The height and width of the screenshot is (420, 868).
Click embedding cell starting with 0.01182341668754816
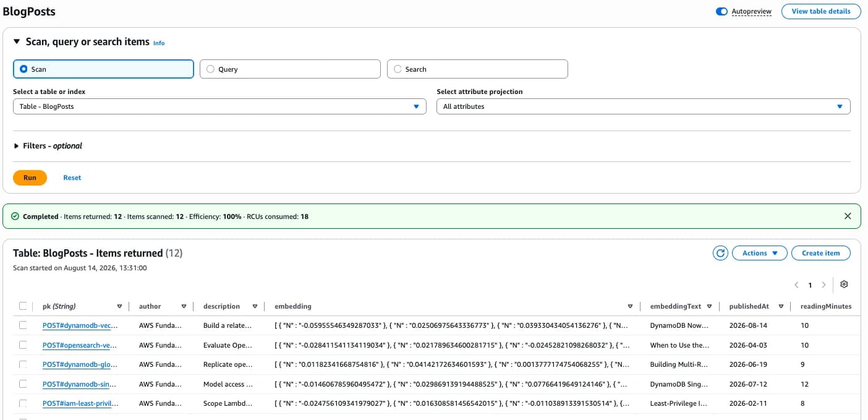click(452, 364)
